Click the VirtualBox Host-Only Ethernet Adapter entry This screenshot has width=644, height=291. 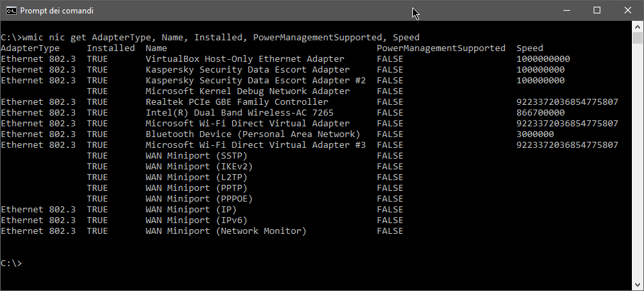(245, 58)
